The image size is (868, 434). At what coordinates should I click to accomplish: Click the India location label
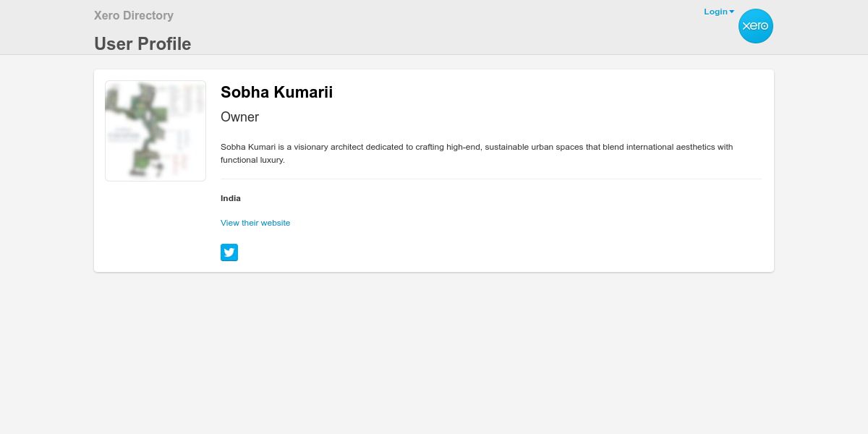(x=231, y=198)
